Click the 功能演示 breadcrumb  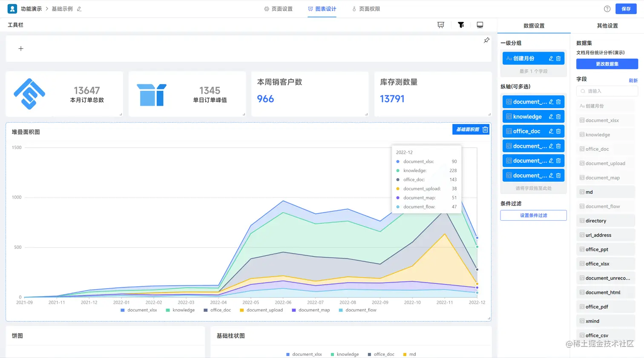tap(31, 9)
